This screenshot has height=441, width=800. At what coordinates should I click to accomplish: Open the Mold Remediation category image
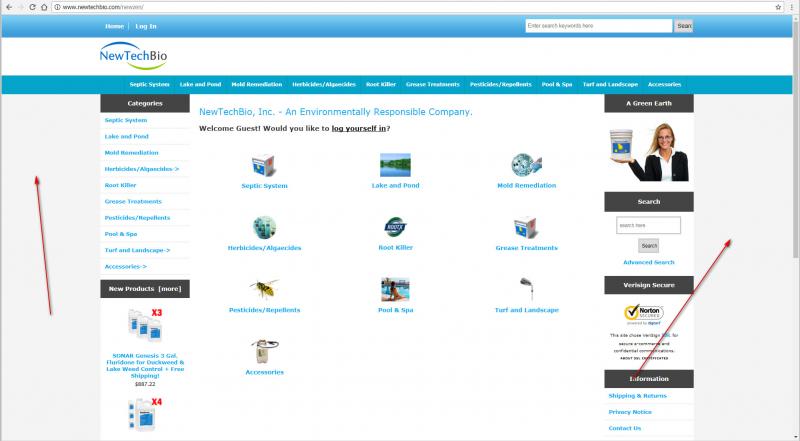pos(526,165)
